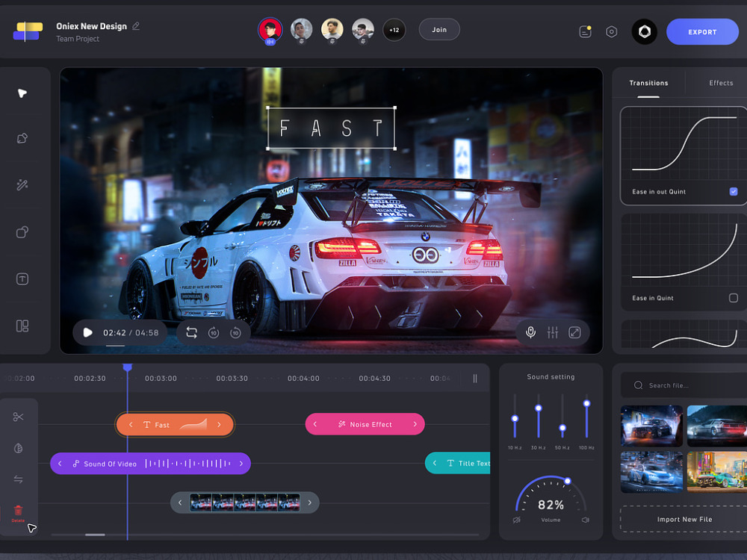Image resolution: width=747 pixels, height=560 pixels.
Task: Mute volume using the crossed speaker icon
Action: click(x=516, y=520)
